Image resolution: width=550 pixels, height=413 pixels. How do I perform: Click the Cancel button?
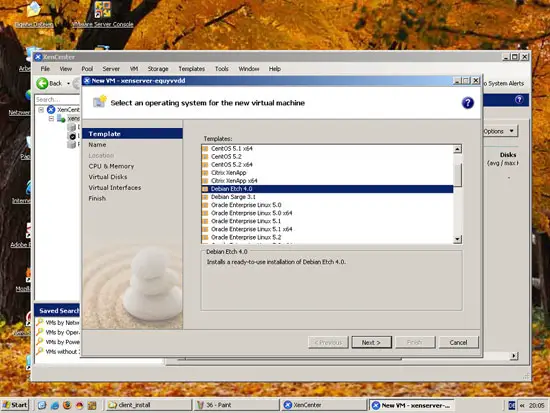(458, 342)
